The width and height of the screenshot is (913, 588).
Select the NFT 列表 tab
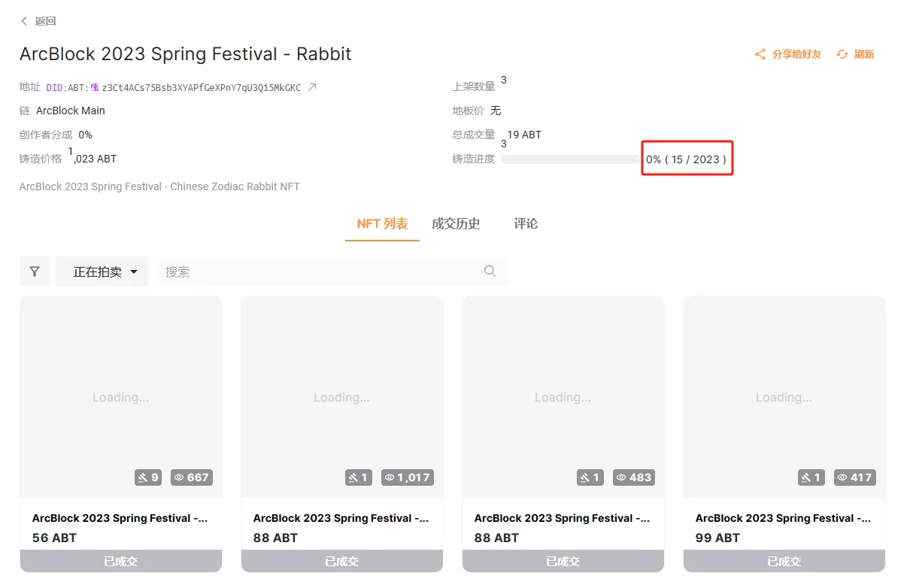(x=382, y=223)
